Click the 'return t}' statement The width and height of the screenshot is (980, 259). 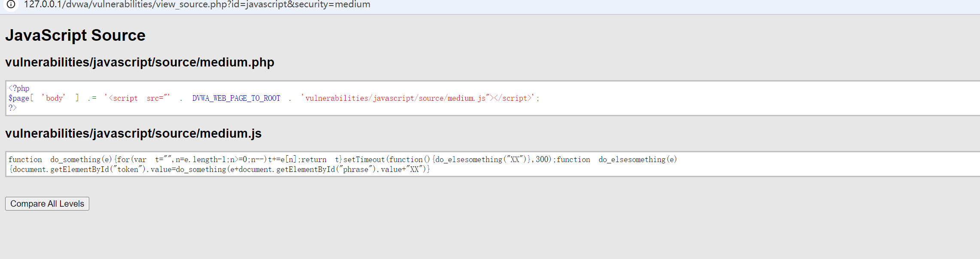[322, 160]
